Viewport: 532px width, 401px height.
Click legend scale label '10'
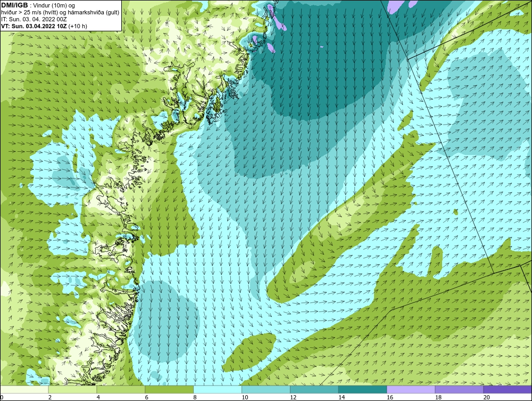(x=245, y=397)
